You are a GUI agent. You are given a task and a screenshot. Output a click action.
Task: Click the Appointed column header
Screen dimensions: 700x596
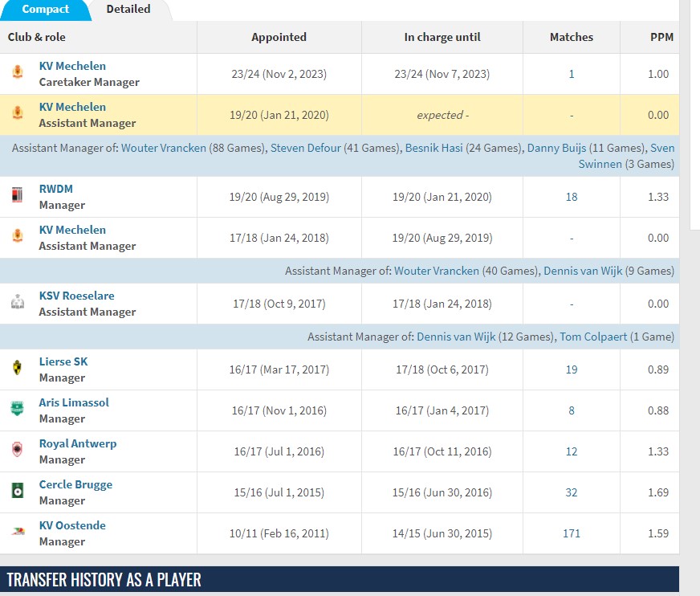[279, 37]
